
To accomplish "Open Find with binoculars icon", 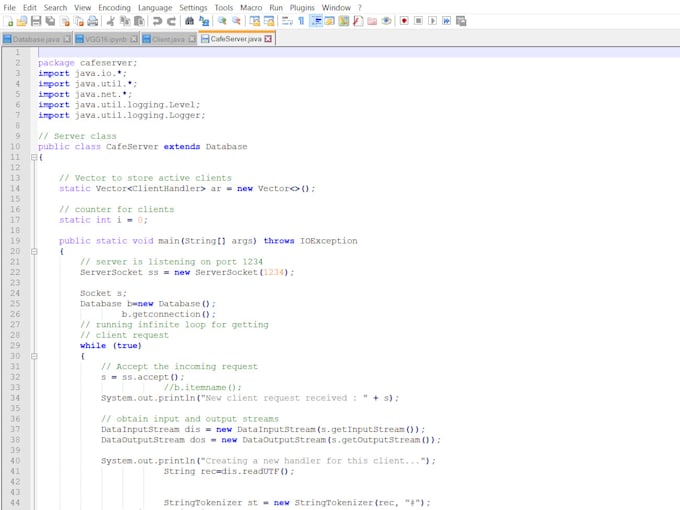I will [190, 21].
